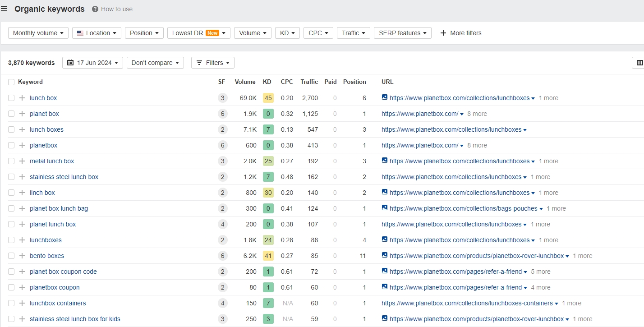Sort by the Traffic column header

coord(309,82)
